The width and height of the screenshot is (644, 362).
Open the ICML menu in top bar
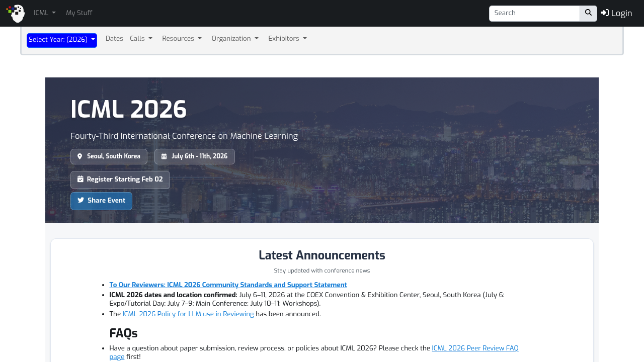point(45,13)
